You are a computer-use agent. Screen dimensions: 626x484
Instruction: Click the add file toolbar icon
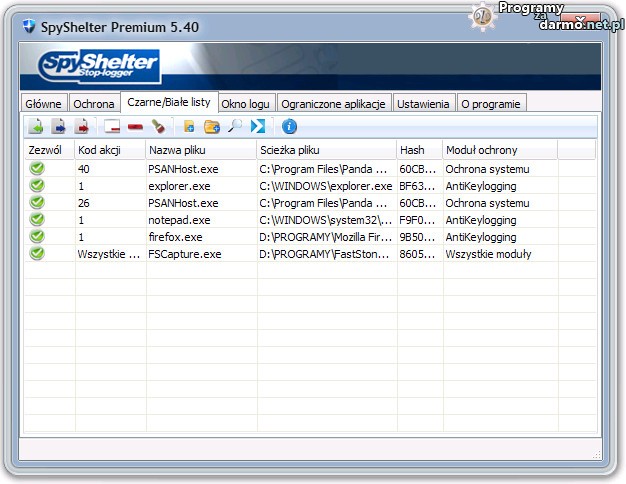coord(188,127)
